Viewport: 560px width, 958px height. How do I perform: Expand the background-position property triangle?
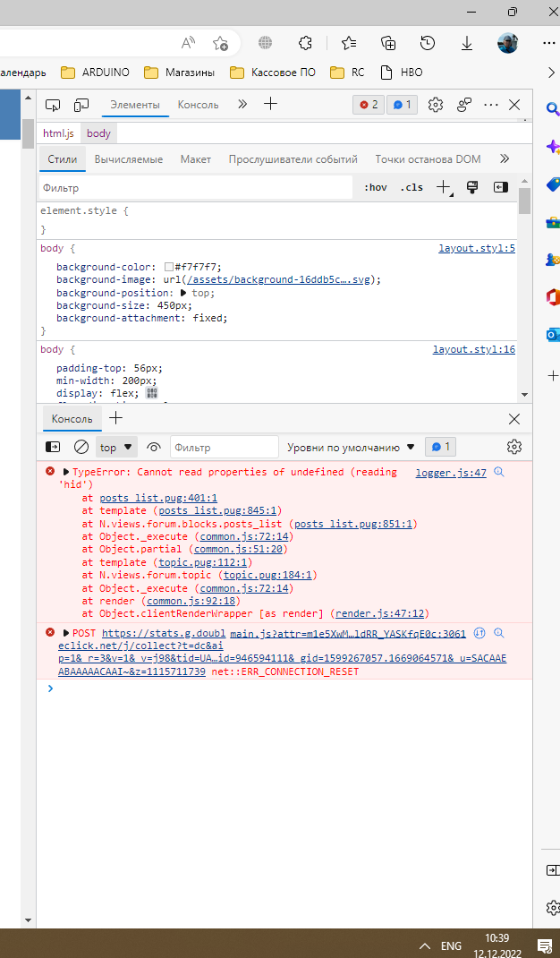[183, 293]
